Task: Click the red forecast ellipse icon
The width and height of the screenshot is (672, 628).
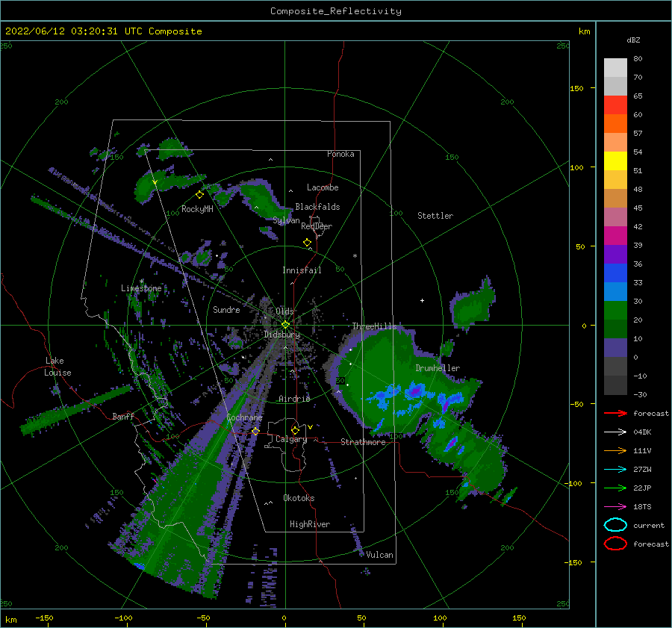Action: pyautogui.click(x=615, y=544)
